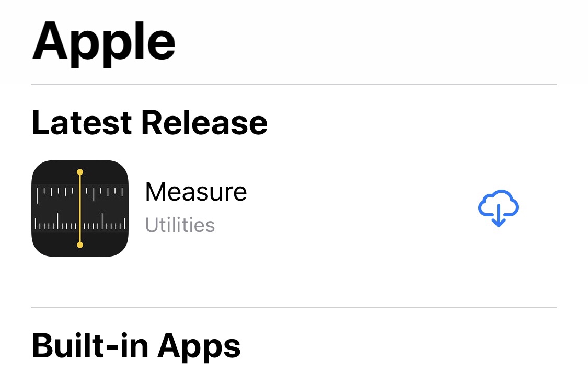Click the word Apps in Built-in Apps
This screenshot has width=588, height=372.
point(199,345)
